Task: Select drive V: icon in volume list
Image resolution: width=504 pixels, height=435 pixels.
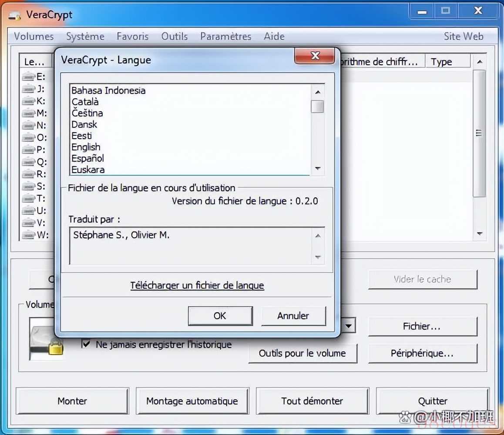Action: click(x=28, y=223)
